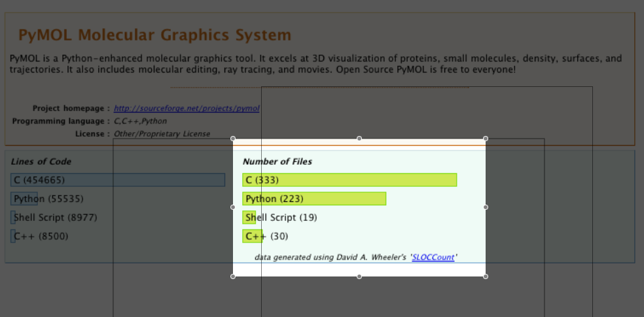Select the C (454665) lines of code bar
Image resolution: width=644 pixels, height=317 pixels.
[x=118, y=180]
